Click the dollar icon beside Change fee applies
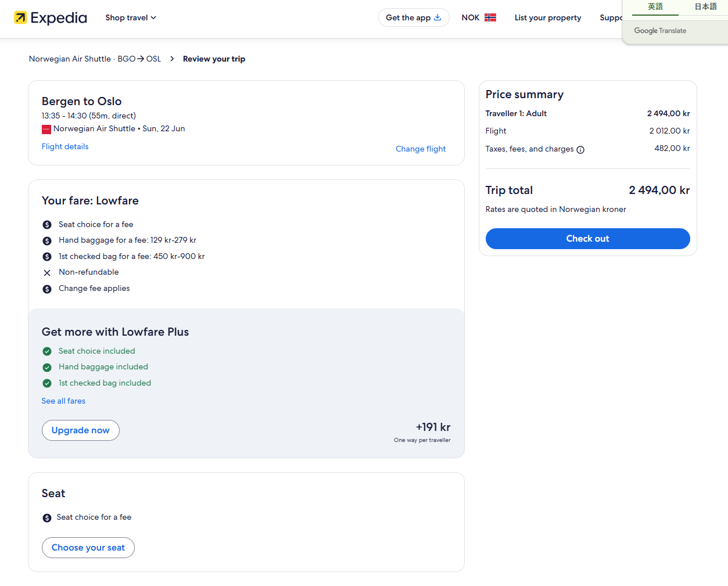The image size is (728, 586). coord(47,289)
